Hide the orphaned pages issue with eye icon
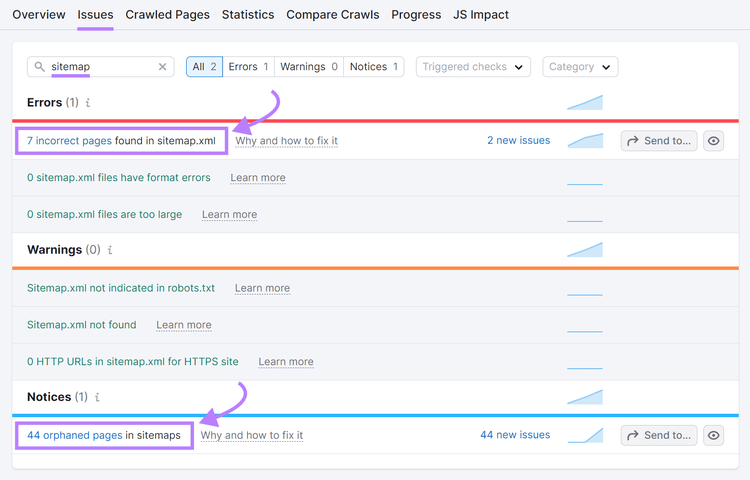This screenshot has width=750, height=480. pos(713,436)
